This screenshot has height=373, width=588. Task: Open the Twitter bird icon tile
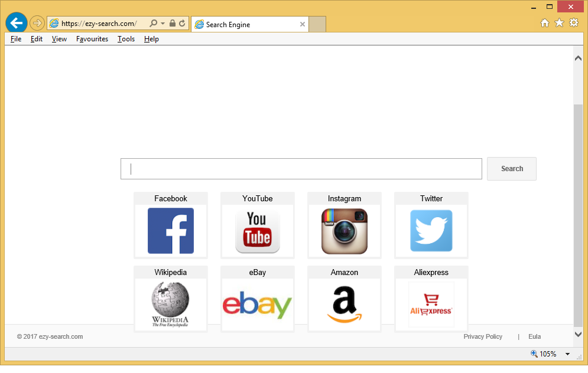coord(431,231)
